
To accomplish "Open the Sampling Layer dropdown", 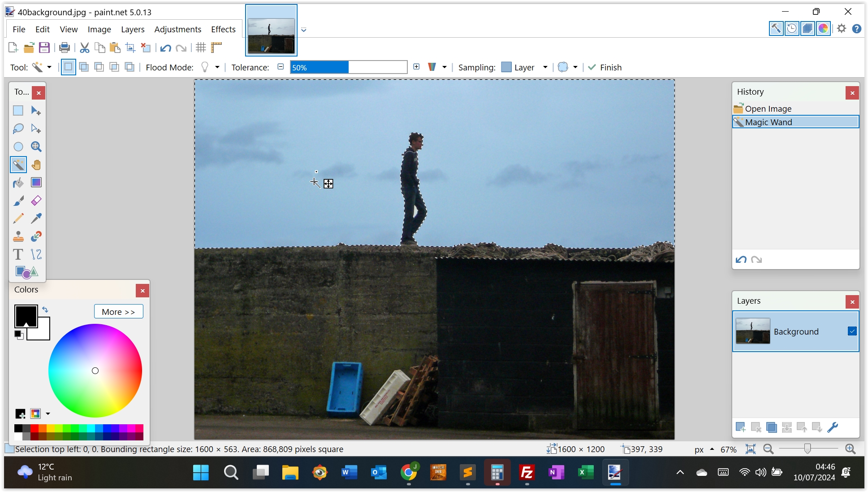I will pos(545,67).
